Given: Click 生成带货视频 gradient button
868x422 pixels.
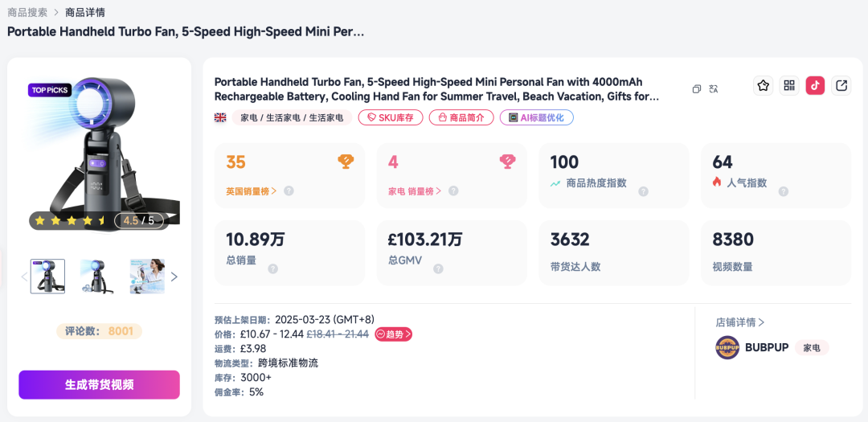Looking at the screenshot, I should pyautogui.click(x=99, y=385).
